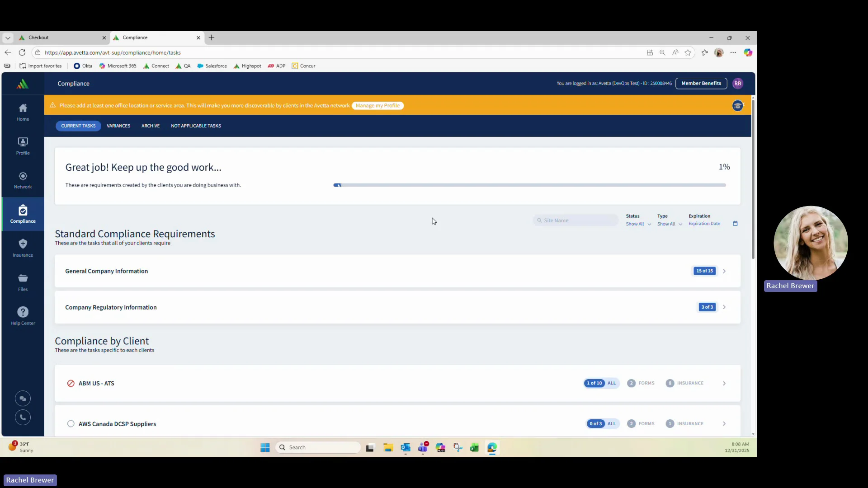
Task: Toggle ALL filter for ABM US - ATS
Action: [x=611, y=383]
